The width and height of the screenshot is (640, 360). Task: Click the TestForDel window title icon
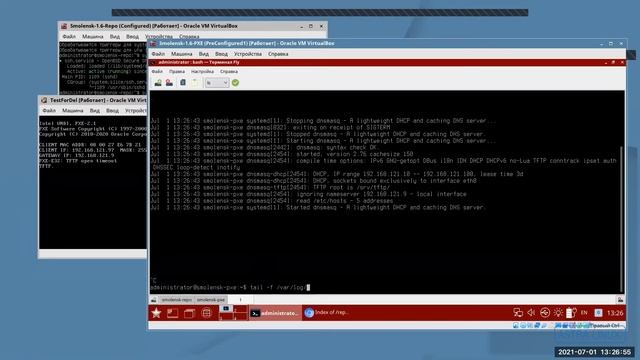pos(44,100)
